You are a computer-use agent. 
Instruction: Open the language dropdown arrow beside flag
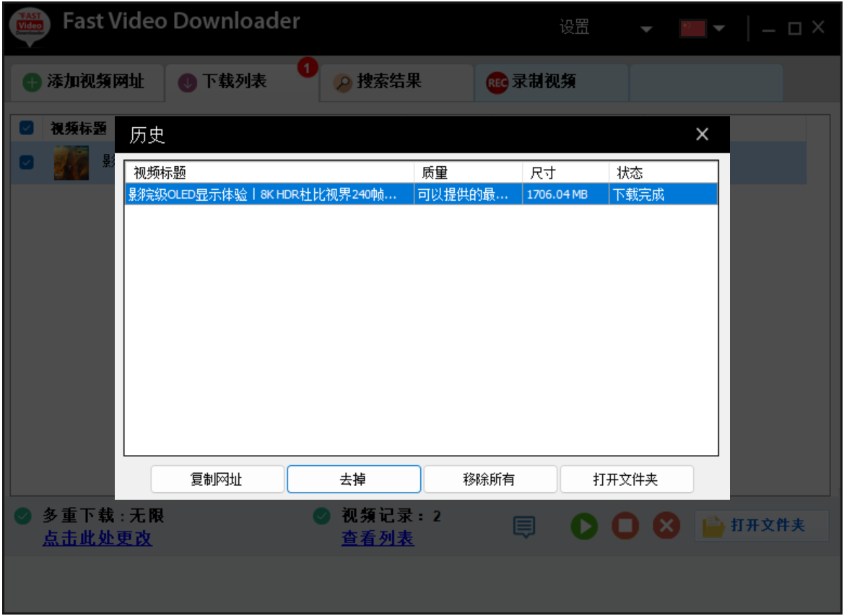point(719,29)
